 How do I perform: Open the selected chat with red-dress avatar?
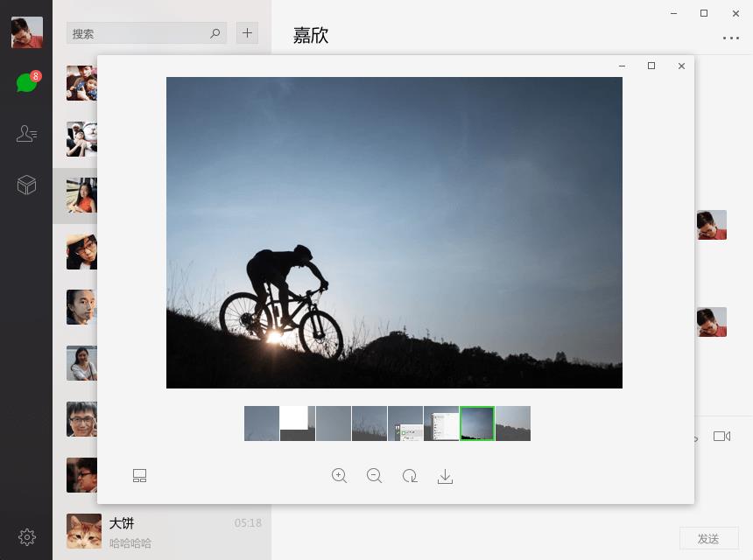click(x=81, y=195)
